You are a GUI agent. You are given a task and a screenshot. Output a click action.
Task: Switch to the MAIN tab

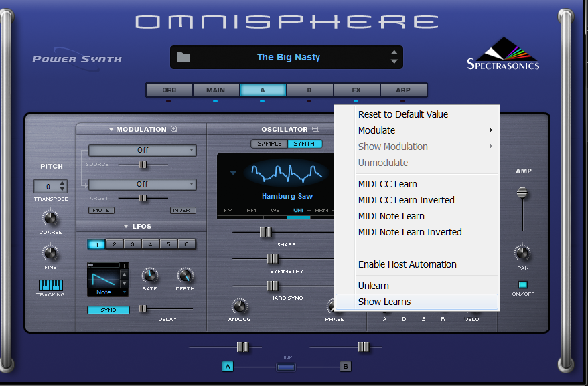click(x=216, y=90)
